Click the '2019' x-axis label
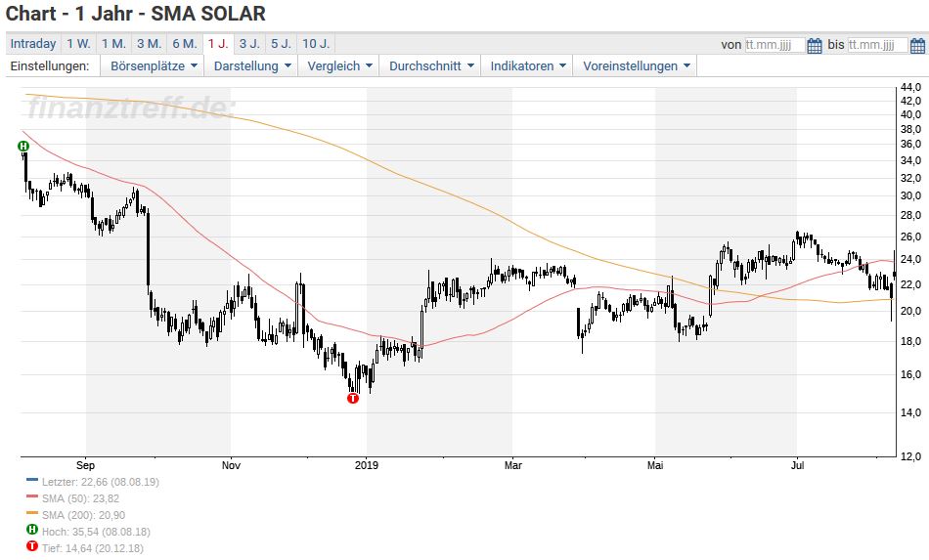Viewport: 929px width, 560px height. click(366, 465)
